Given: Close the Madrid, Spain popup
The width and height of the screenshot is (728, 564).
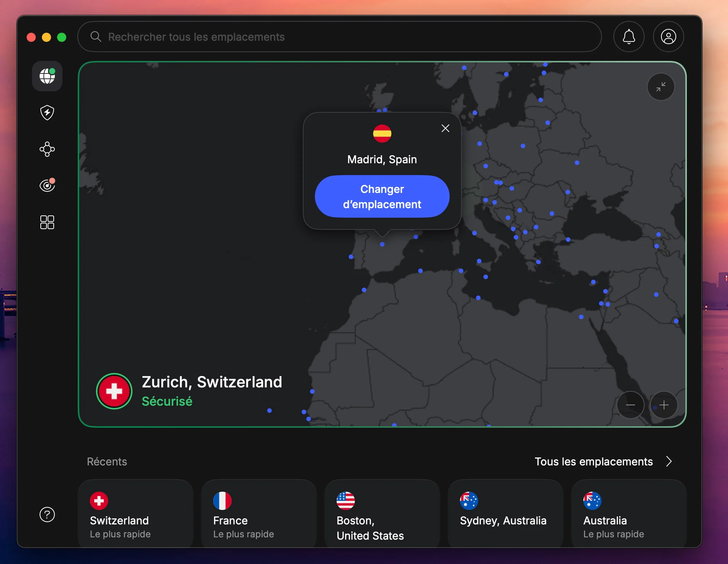Looking at the screenshot, I should tap(445, 128).
